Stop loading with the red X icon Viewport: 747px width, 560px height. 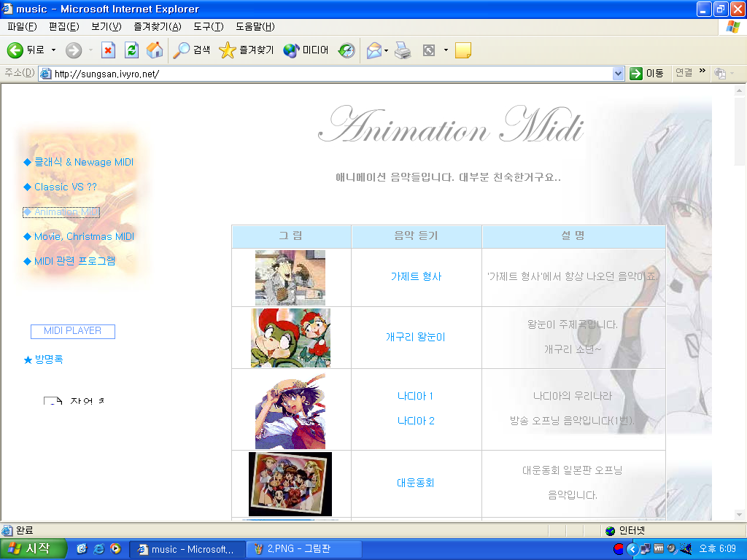click(x=108, y=50)
